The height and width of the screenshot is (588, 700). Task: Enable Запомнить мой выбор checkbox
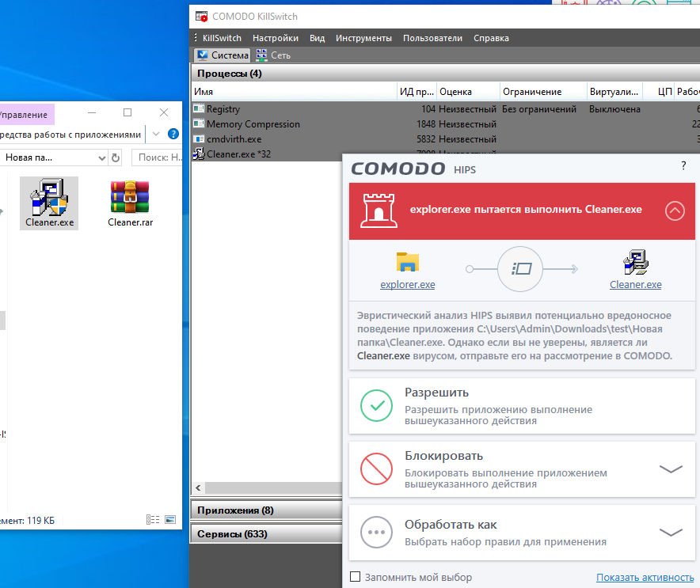coord(355,577)
